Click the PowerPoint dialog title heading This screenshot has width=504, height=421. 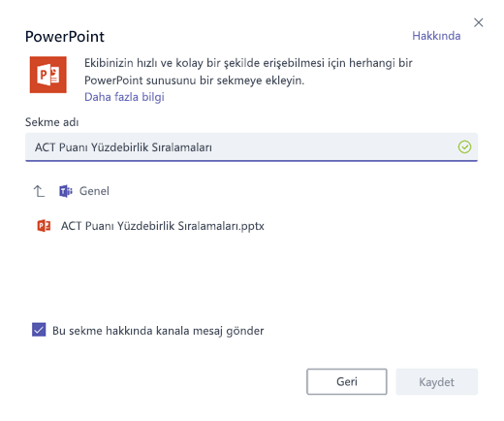tap(65, 37)
